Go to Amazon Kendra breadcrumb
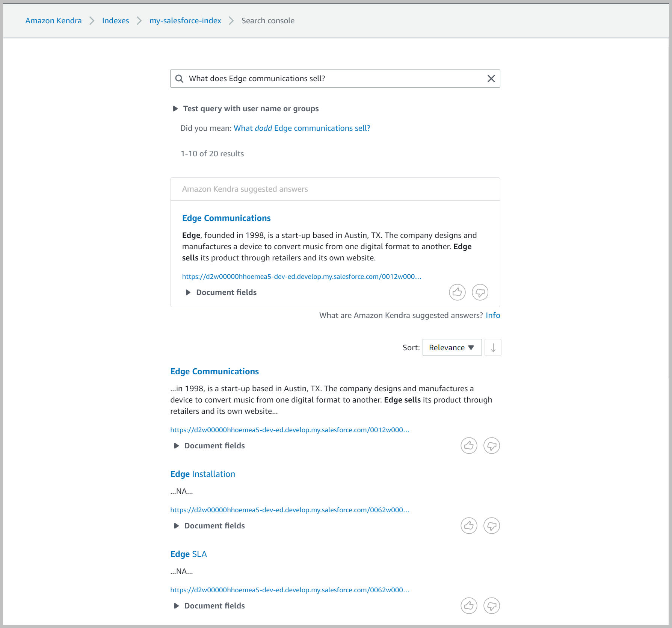Image resolution: width=672 pixels, height=628 pixels. 53,21
